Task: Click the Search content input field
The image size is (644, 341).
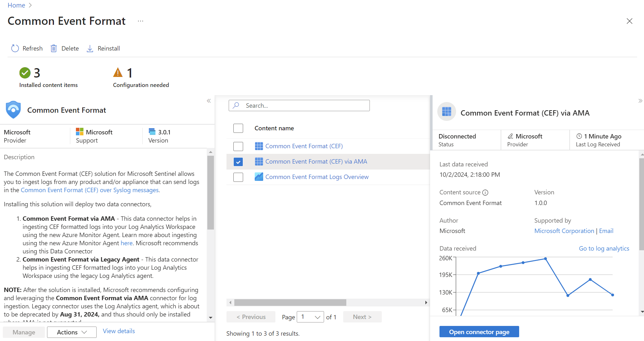Action: click(x=299, y=106)
